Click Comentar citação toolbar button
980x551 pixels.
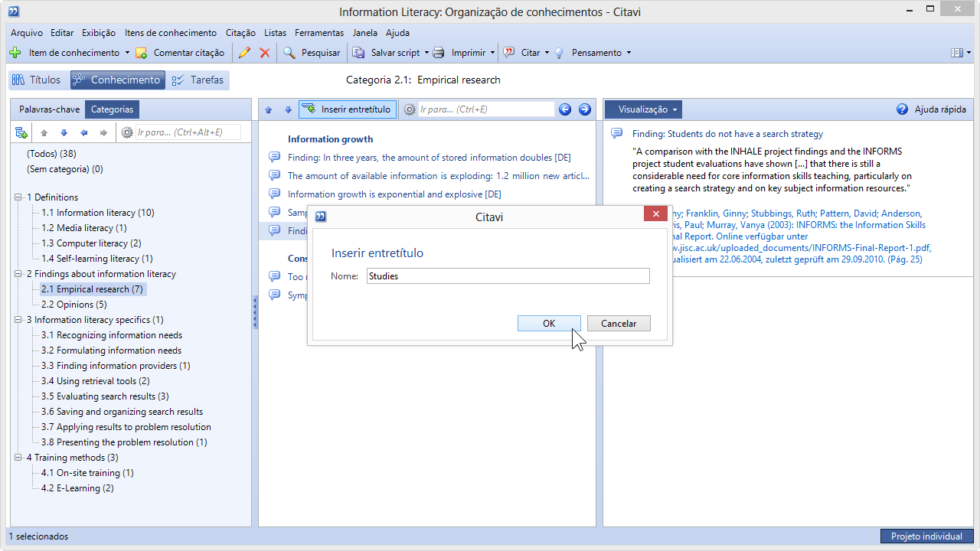[x=180, y=53]
